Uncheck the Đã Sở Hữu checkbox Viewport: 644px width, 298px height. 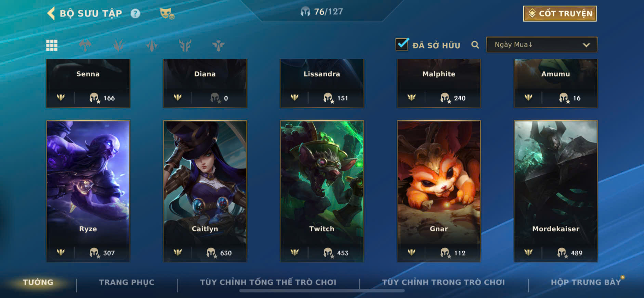click(x=402, y=45)
